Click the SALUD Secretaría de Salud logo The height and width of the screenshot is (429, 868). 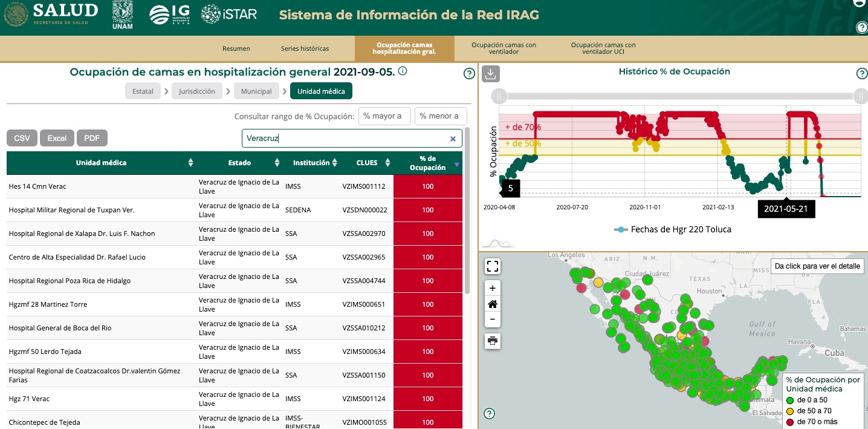tap(51, 15)
